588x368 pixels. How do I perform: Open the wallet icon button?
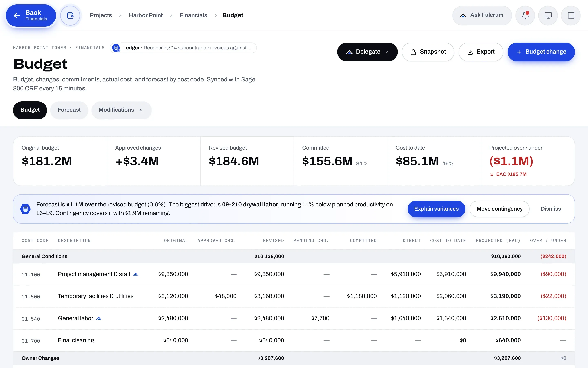70,16
